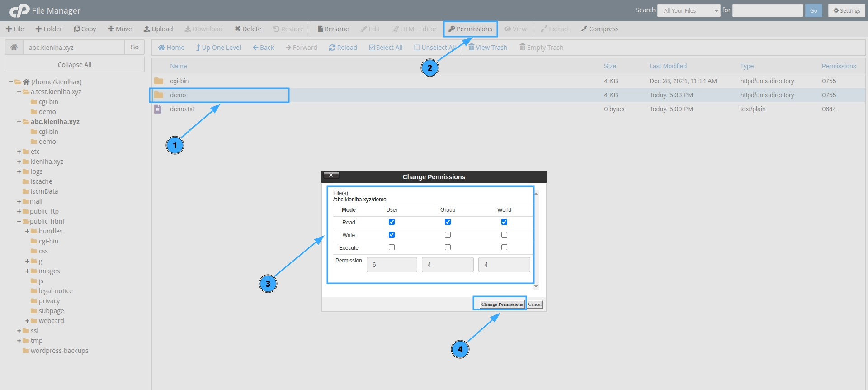Open the All Your Files search dropdown

pos(689,10)
